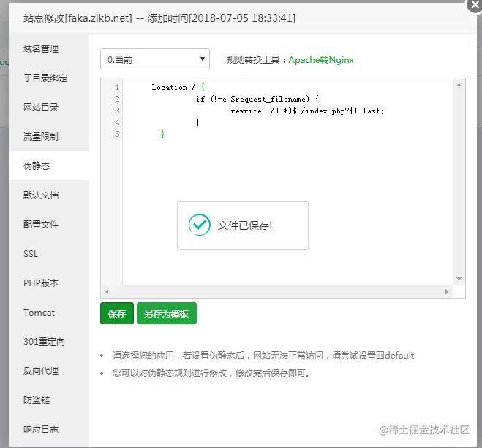Click line number 5 in the gutter

[x=117, y=134]
